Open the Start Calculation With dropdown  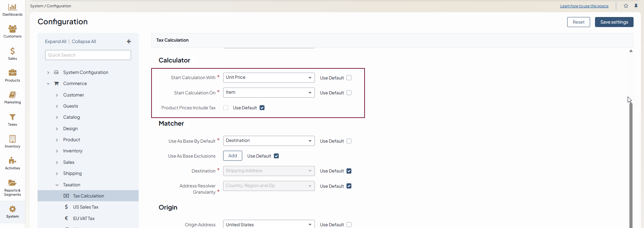(269, 78)
